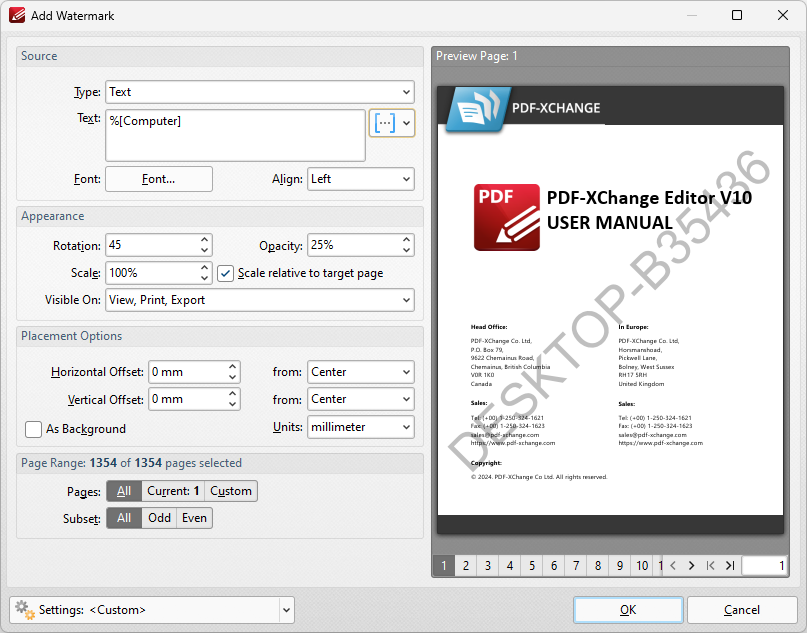
Task: Switch preview to page 3
Action: [x=488, y=566]
